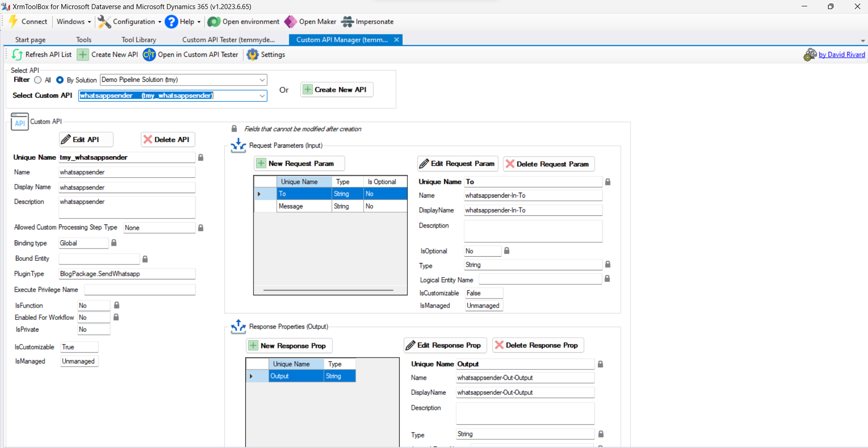The width and height of the screenshot is (868, 448).
Task: Click the request parameters horizontal scrollbar
Action: coord(328,290)
